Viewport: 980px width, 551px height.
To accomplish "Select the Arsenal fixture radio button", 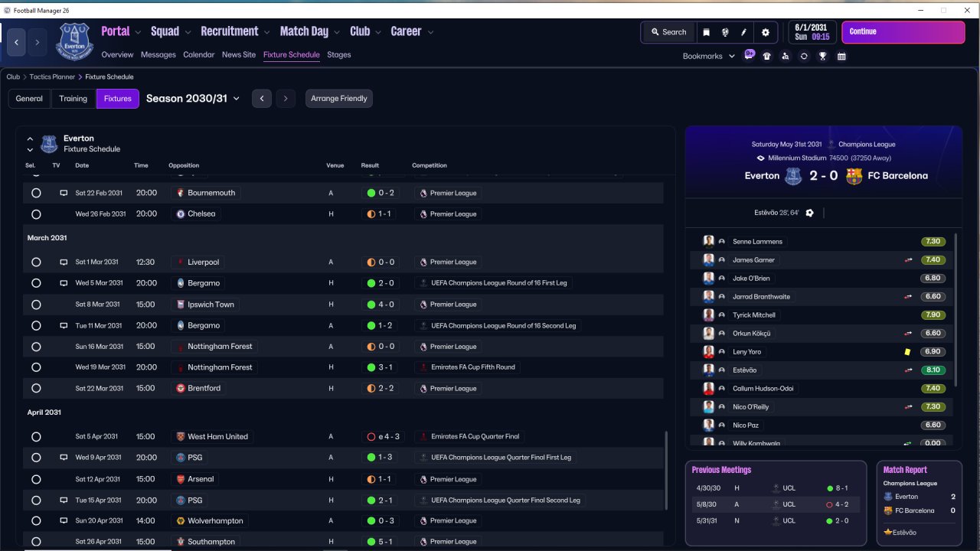I will coord(36,479).
